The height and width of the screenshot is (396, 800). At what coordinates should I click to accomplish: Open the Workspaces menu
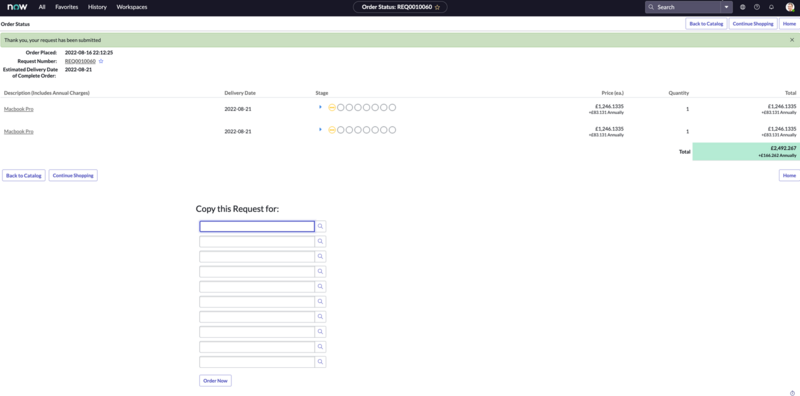click(132, 7)
